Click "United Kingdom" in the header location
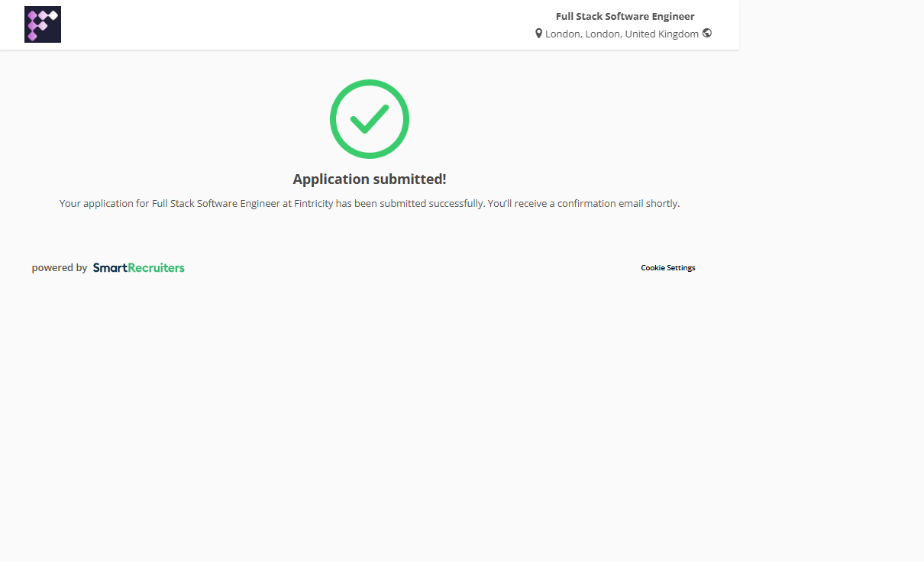This screenshot has width=924, height=562. pyautogui.click(x=661, y=34)
